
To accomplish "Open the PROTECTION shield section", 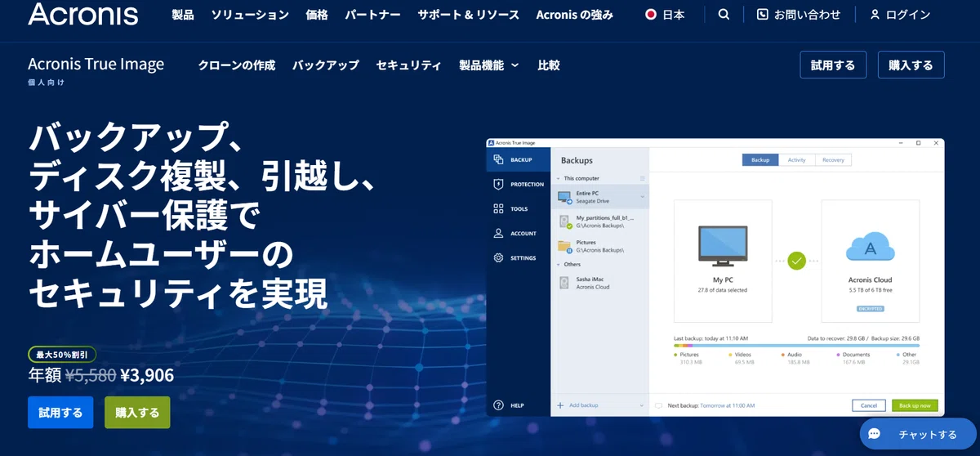I will click(x=519, y=184).
